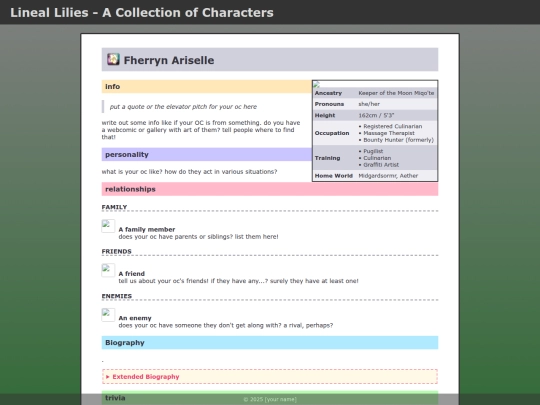Click the Occupation row label

(x=332, y=133)
